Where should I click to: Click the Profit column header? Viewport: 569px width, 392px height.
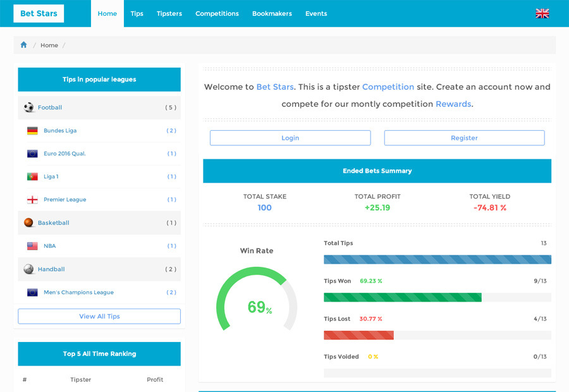pyautogui.click(x=155, y=379)
